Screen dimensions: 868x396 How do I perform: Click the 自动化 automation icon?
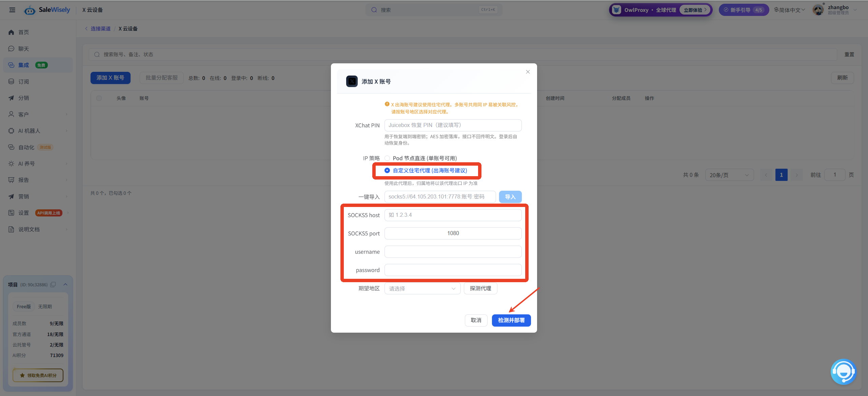point(11,147)
